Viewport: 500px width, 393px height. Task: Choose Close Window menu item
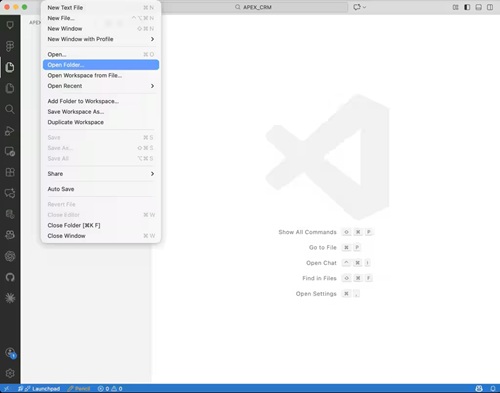(x=101, y=236)
